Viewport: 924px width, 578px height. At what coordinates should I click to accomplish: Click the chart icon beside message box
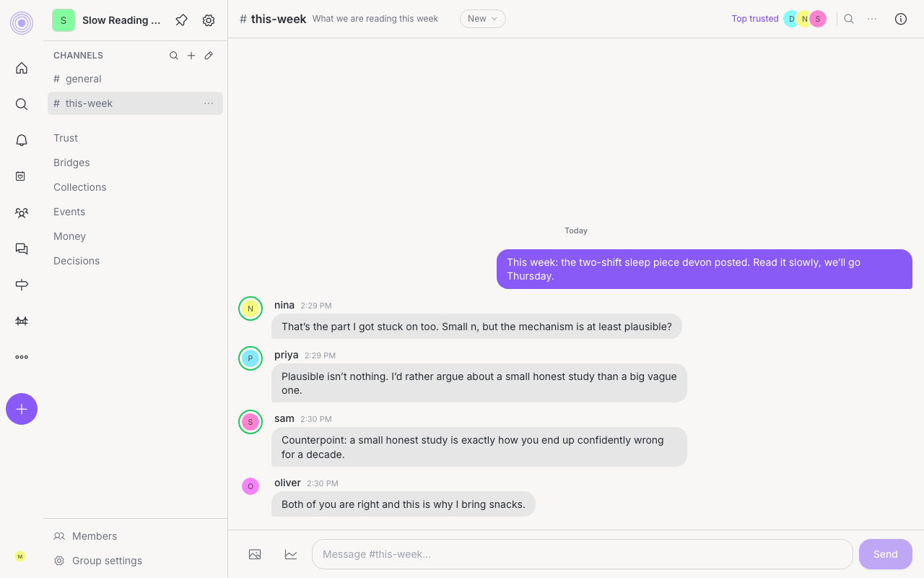(291, 554)
